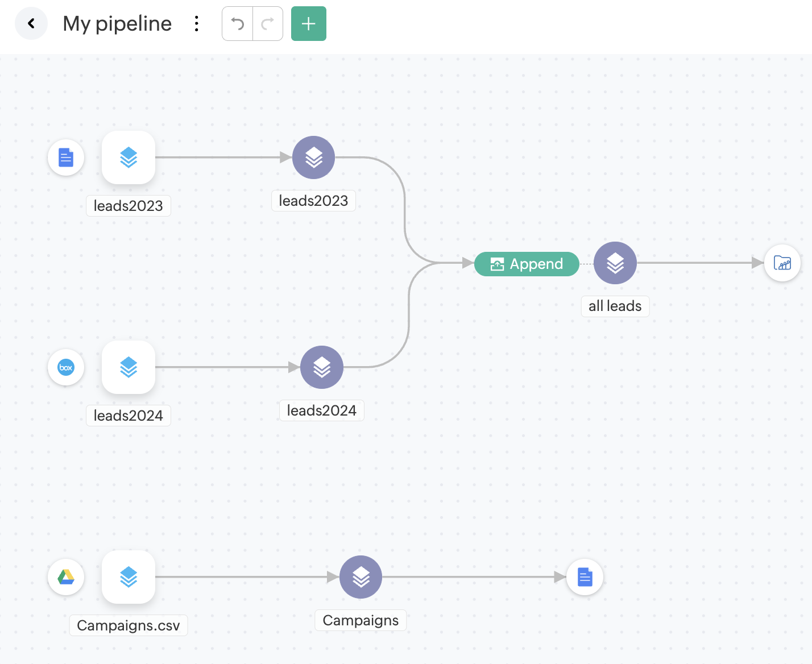
Task: Select the Campaigns.csv data source node
Action: pos(129,577)
